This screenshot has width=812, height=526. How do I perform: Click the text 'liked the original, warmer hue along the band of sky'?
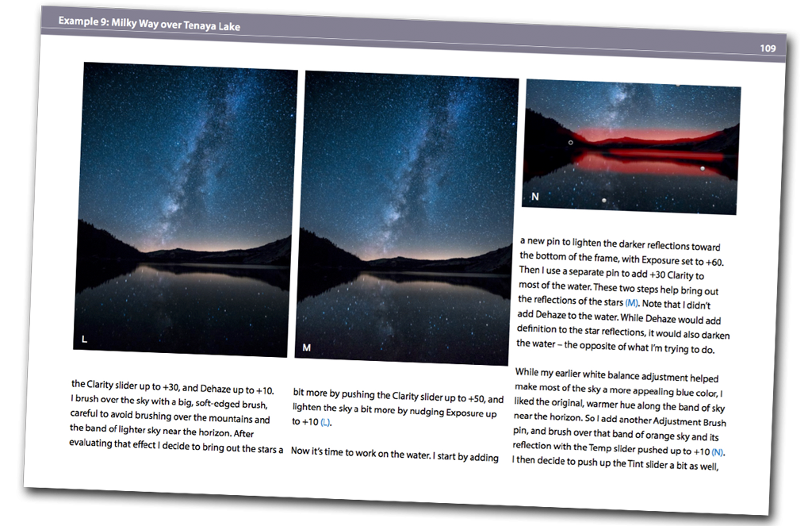[619, 405]
